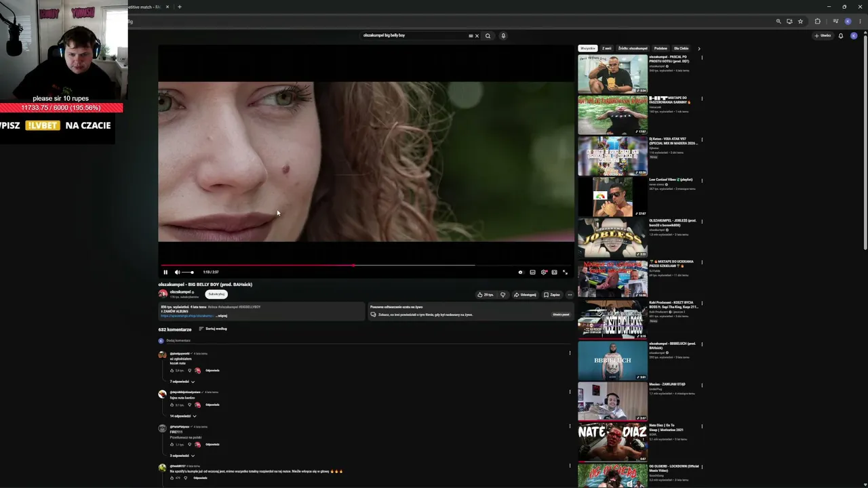This screenshot has height=488, width=868.
Task: Open the browser extensions puzzle icon
Action: [818, 22]
